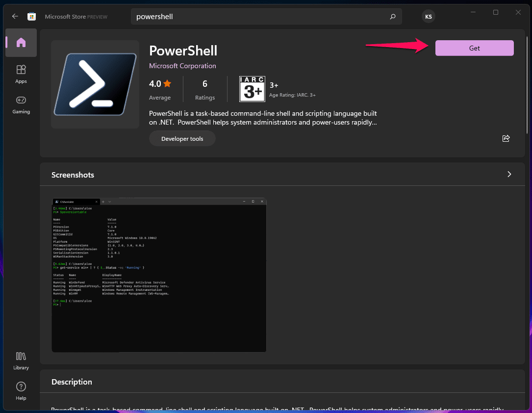
Task: Click the search box containing "powershell"
Action: (x=260, y=17)
